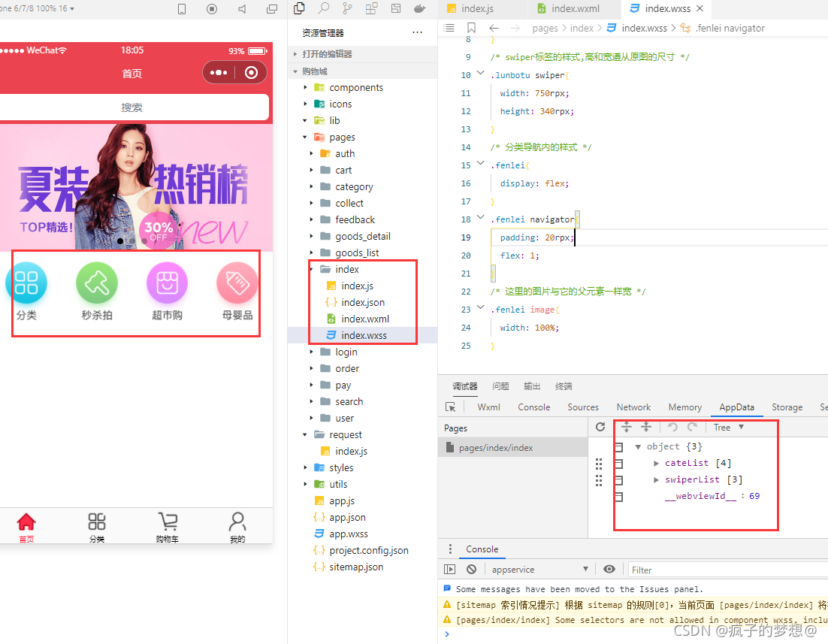Tap the summer sale banner image
Viewport: 828px width, 644px height.
[136, 187]
